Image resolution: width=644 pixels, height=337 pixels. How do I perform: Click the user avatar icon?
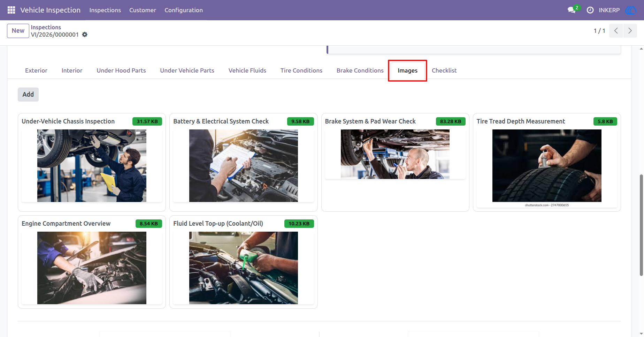coord(631,10)
